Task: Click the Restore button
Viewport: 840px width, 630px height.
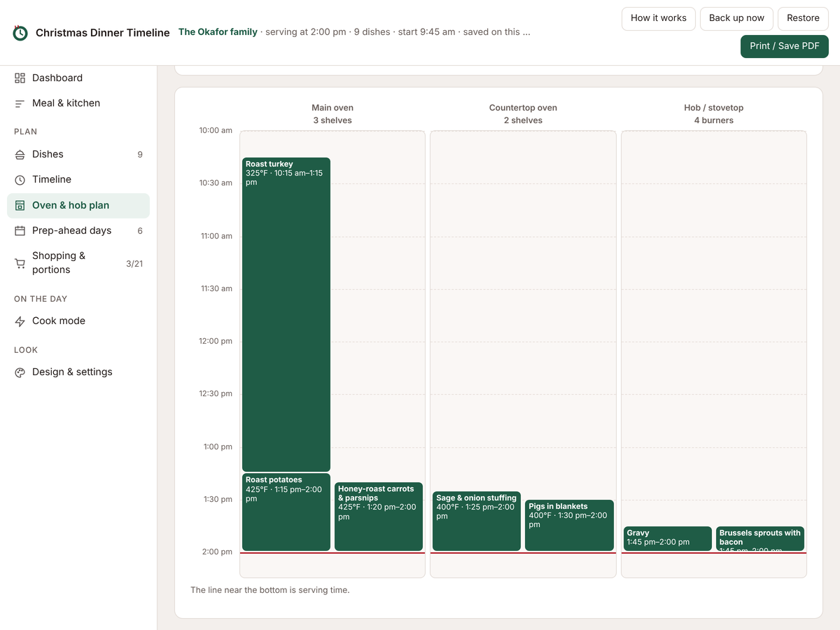Action: tap(803, 18)
